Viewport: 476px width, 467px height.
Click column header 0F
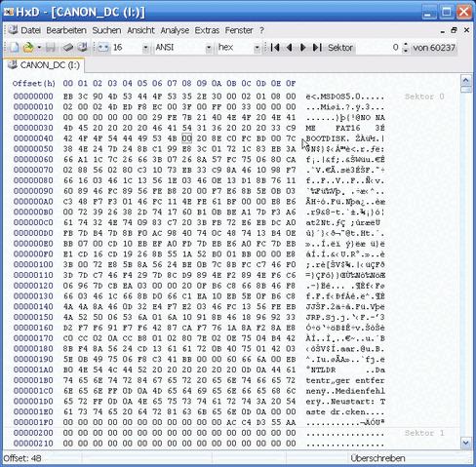[291, 84]
